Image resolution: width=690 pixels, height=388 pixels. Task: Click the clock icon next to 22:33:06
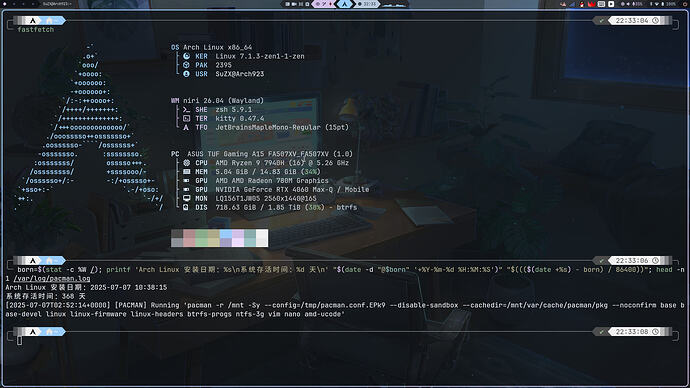[x=655, y=260]
